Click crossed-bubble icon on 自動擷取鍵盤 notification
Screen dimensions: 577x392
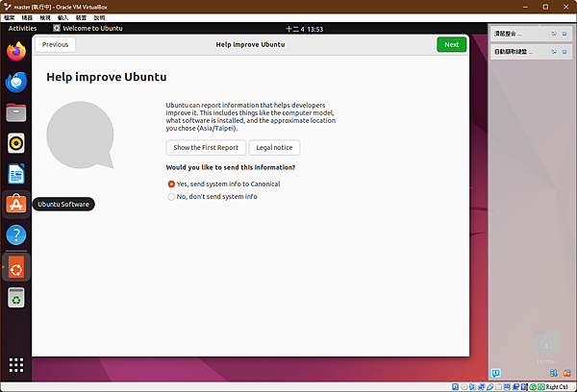(554, 52)
